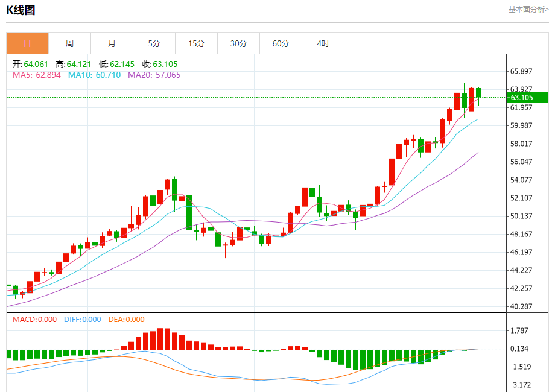Open the 基本面分析 link
Image resolution: width=552 pixels, height=392 pixels.
point(528,10)
